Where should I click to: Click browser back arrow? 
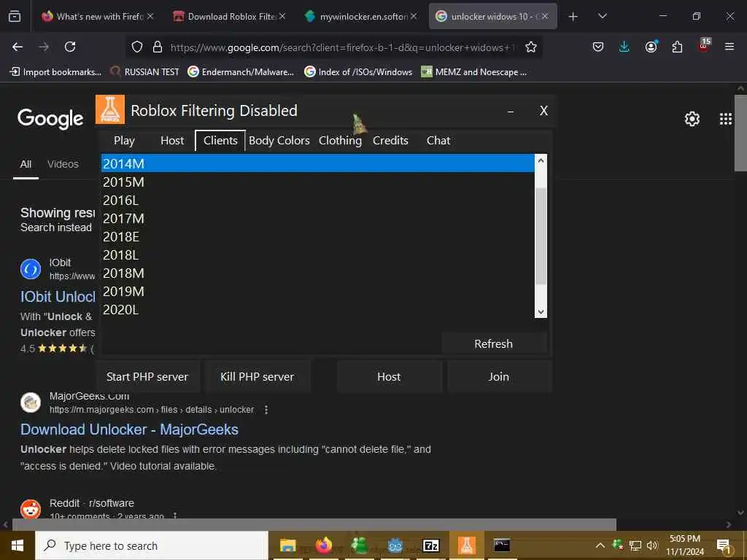[18, 47]
